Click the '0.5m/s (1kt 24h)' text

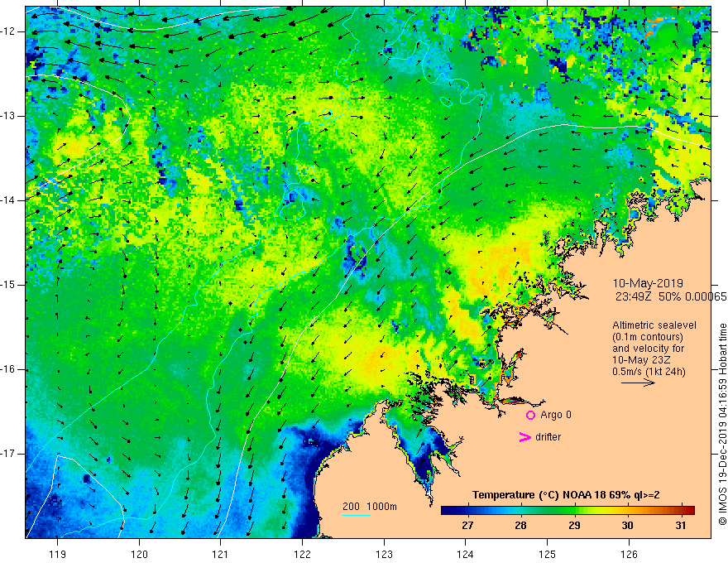point(649,371)
